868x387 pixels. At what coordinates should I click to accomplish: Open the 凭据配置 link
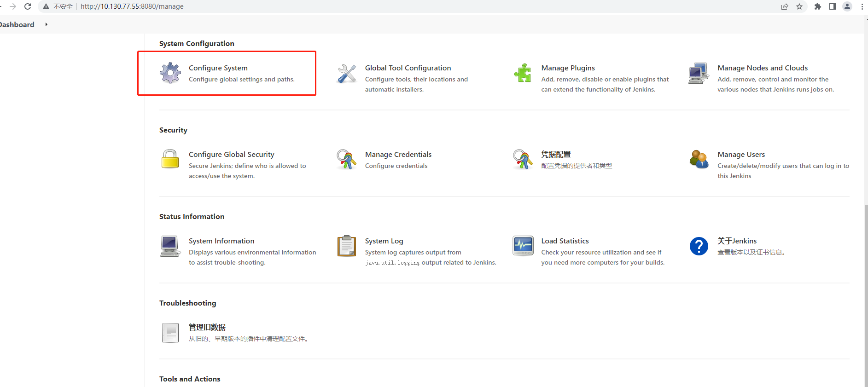click(x=556, y=154)
